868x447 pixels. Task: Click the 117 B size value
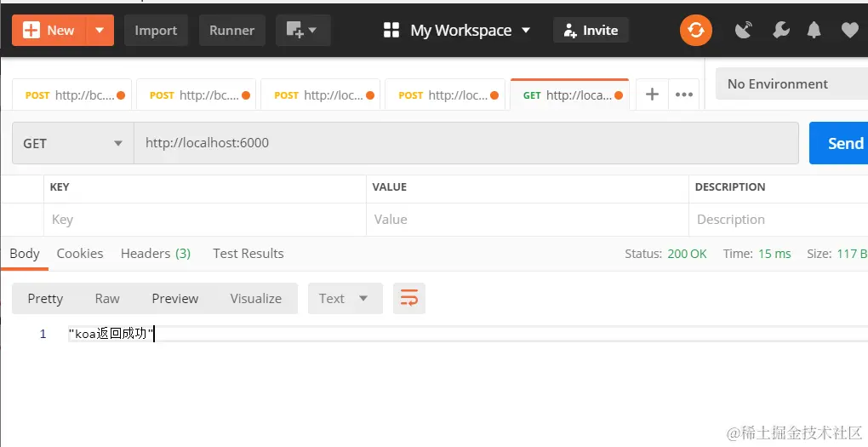click(x=851, y=254)
